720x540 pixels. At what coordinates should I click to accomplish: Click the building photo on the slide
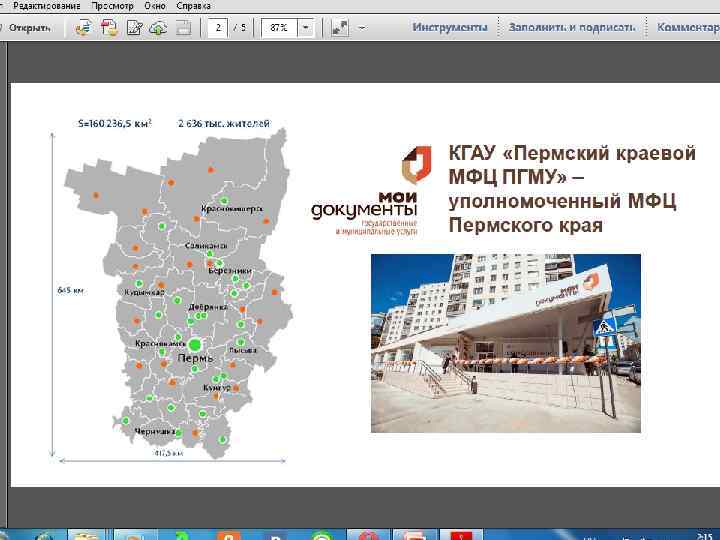(506, 343)
